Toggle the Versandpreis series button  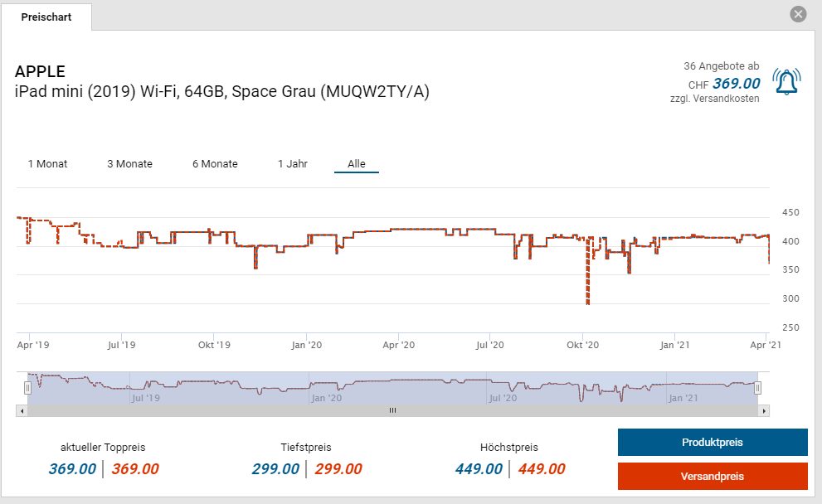click(712, 477)
